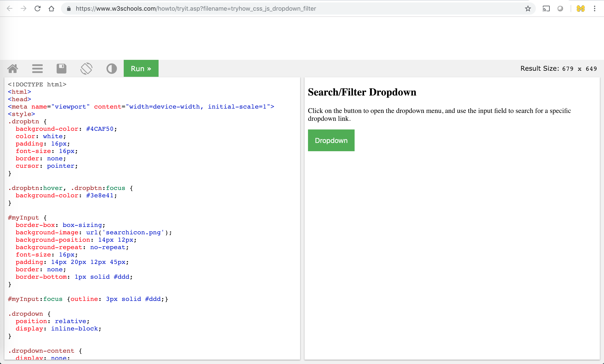Click the '<style>' tag line in editor
604x364 pixels.
click(21, 114)
